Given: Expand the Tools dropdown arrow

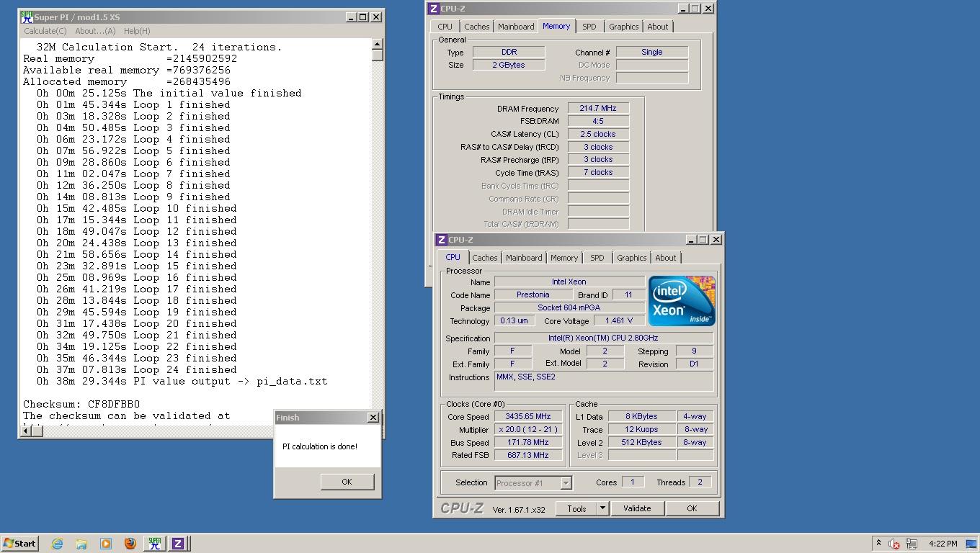Looking at the screenshot, I should pos(602,508).
